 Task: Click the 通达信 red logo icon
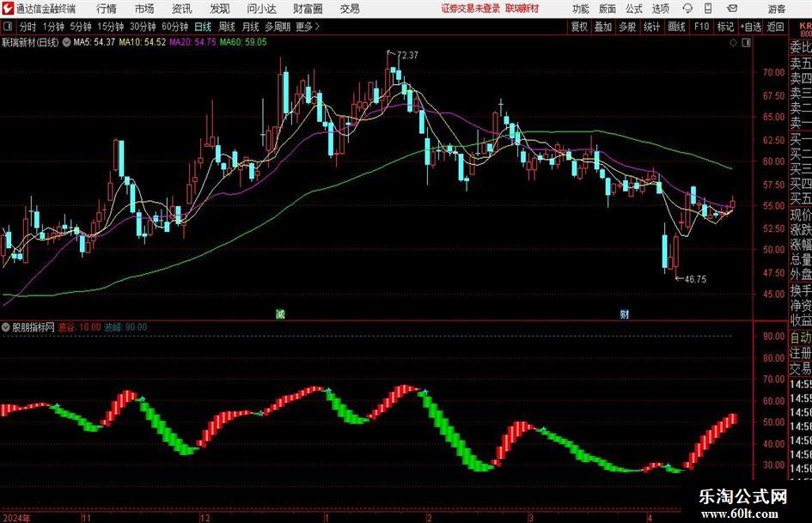7,9
